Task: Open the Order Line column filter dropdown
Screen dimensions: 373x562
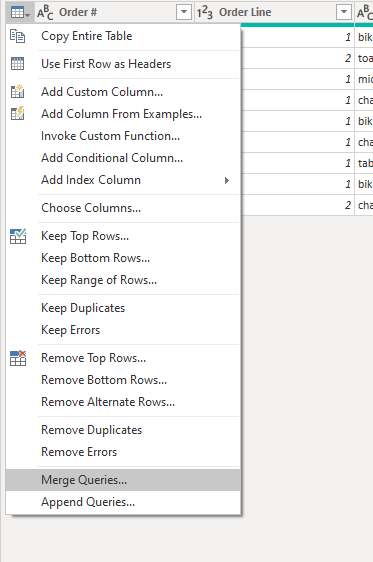Action: coord(344,12)
